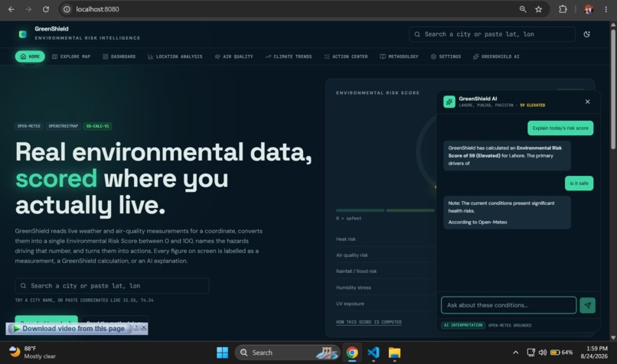The image size is (617, 364).
Task: Click the '59 ELEVATED' status label
Action: pyautogui.click(x=532, y=106)
